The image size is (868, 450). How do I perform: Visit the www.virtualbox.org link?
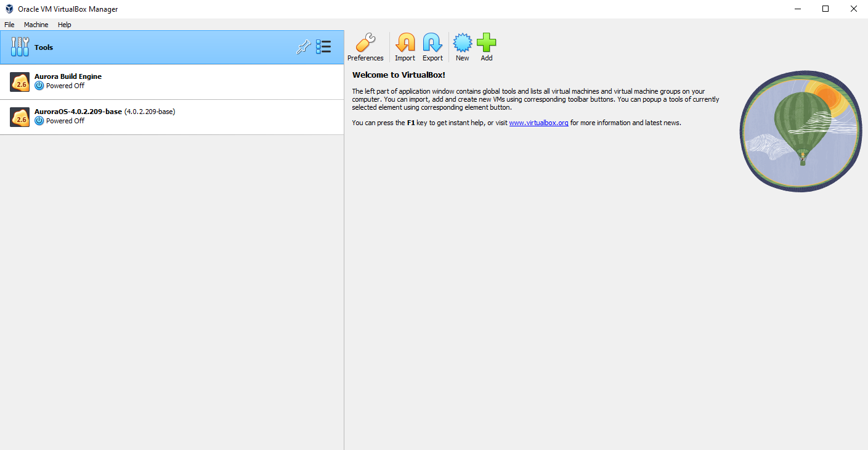538,123
